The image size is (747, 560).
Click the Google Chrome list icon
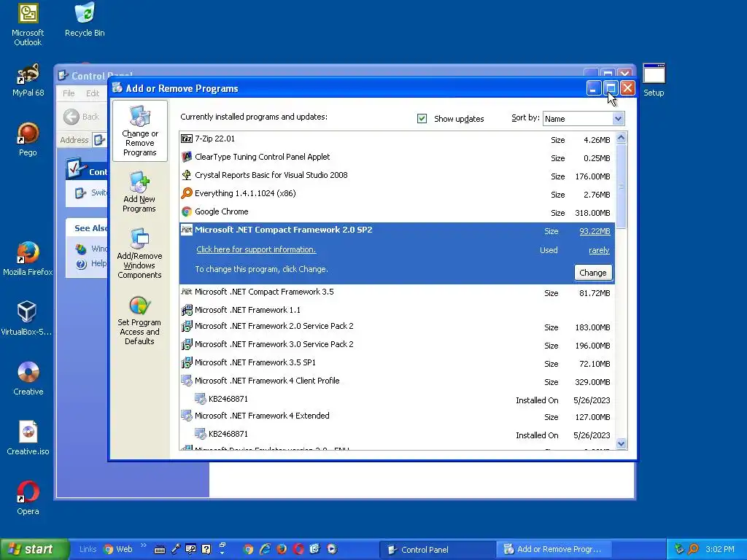point(187,211)
